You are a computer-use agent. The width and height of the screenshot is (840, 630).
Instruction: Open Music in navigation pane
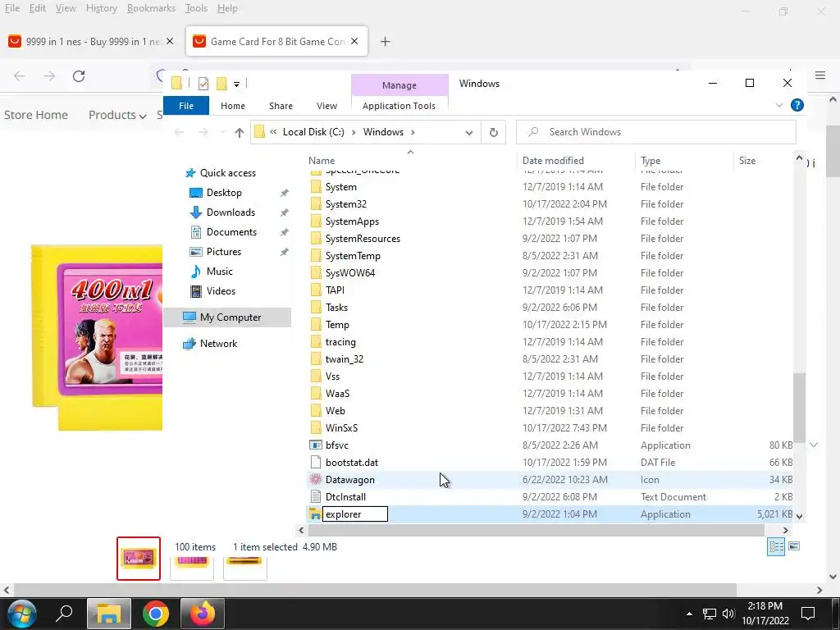219,272
